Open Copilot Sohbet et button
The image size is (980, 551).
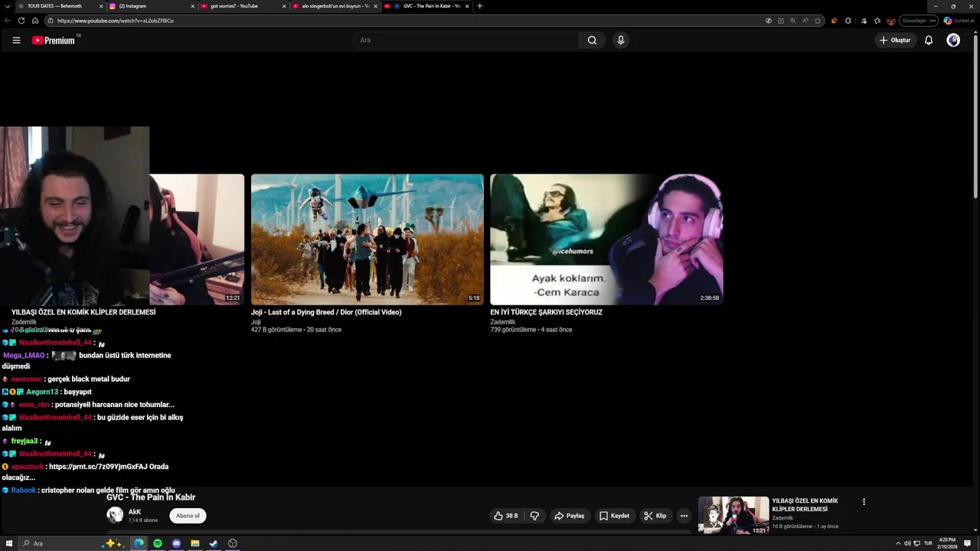pyautogui.click(x=959, y=21)
